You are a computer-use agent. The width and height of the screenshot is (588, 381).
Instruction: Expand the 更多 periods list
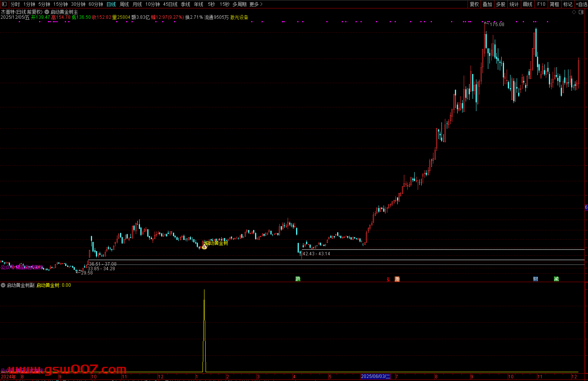256,4
